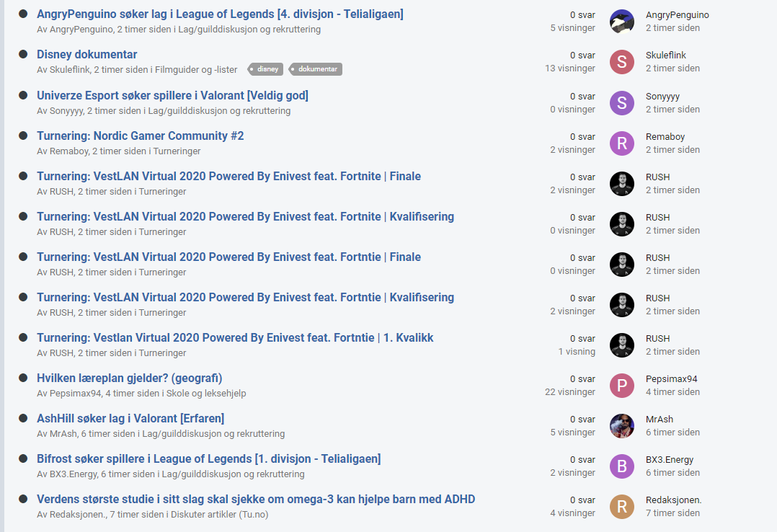The image size is (777, 532).
Task: Select the disney tag
Action: [265, 69]
